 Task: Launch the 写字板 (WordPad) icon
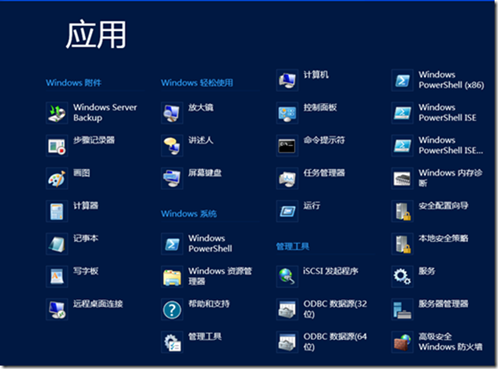pos(57,276)
